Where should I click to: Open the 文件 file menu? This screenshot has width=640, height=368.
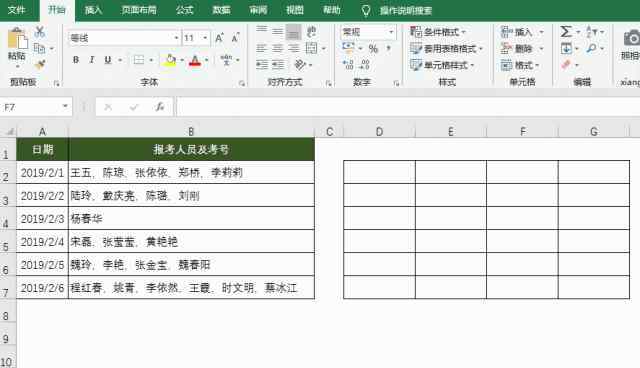[x=17, y=10]
